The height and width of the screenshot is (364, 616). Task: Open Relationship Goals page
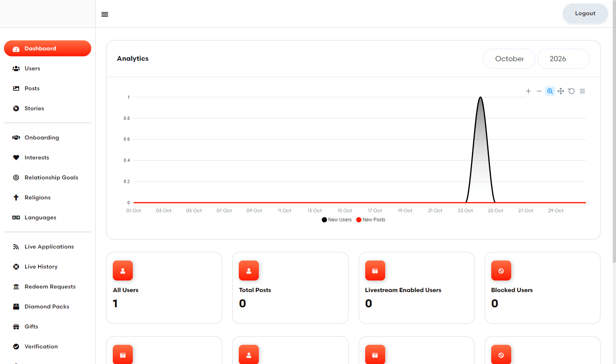click(48, 177)
